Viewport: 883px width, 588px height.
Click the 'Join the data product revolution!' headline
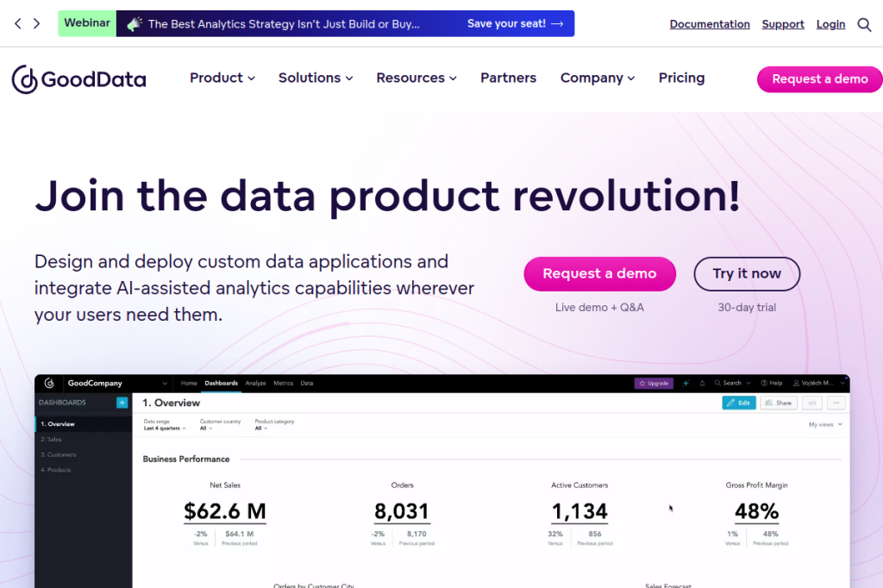(387, 196)
